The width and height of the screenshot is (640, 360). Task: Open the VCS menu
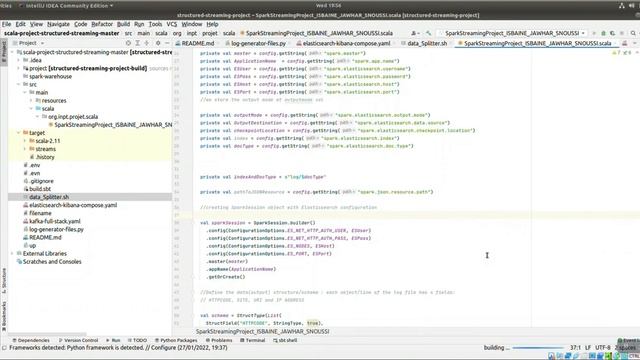tap(172, 24)
